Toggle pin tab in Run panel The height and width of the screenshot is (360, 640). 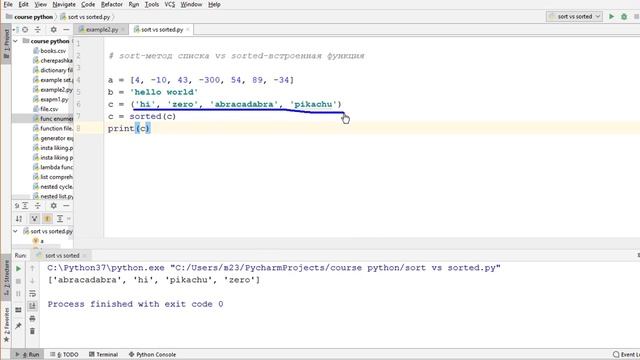[18, 326]
